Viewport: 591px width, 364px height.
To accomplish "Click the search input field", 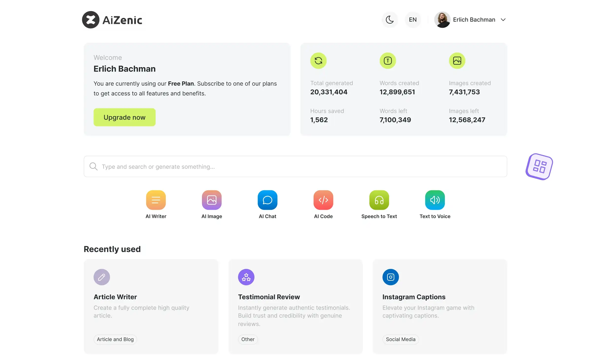I will [295, 166].
